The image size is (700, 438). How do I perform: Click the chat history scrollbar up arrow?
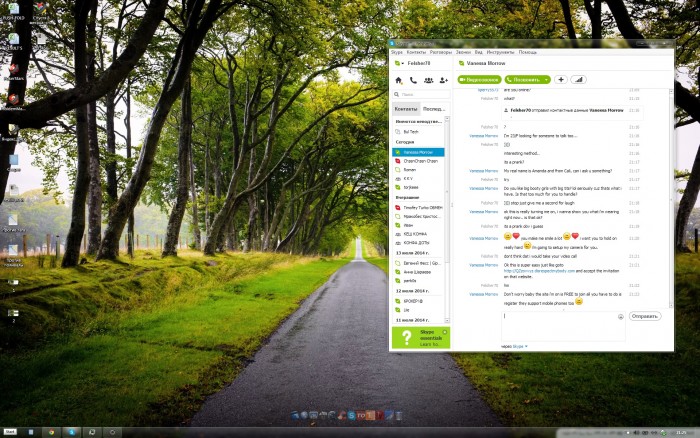(x=671, y=91)
